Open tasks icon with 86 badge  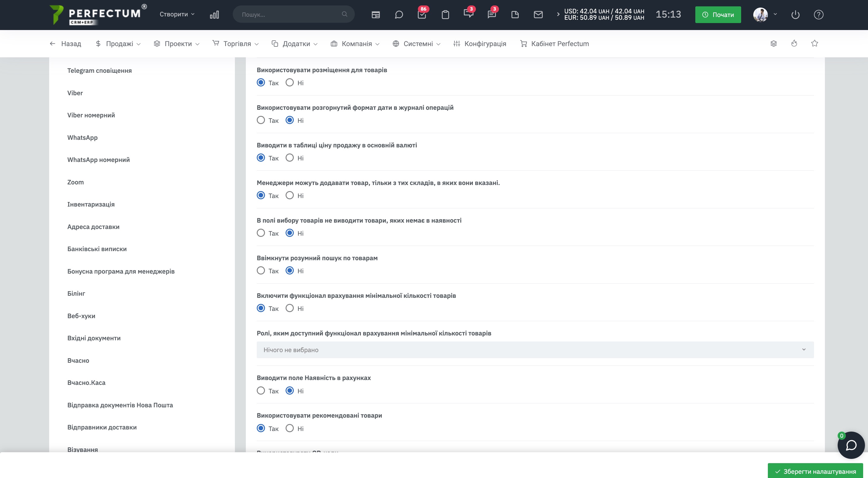(x=422, y=15)
